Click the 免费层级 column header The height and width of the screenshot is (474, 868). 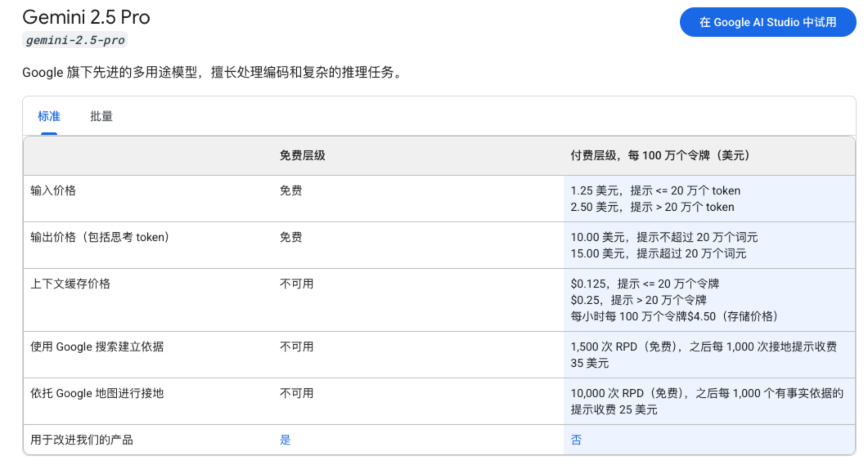coord(302,155)
